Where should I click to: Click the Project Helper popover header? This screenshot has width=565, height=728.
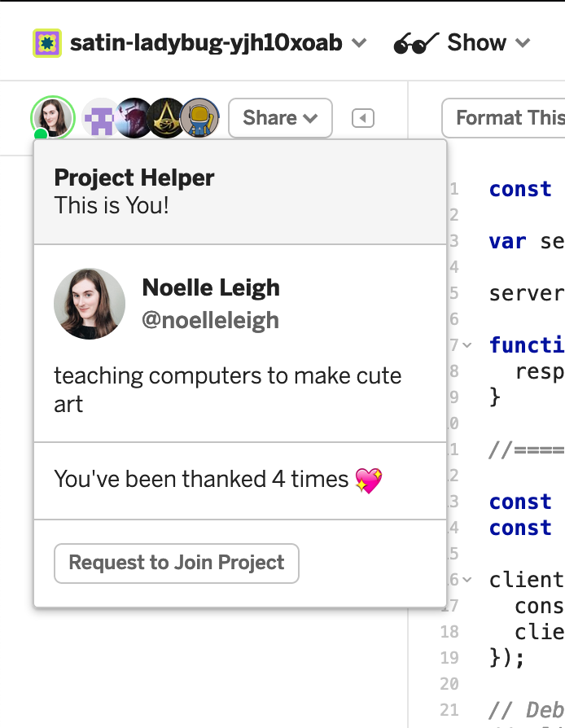click(x=239, y=191)
